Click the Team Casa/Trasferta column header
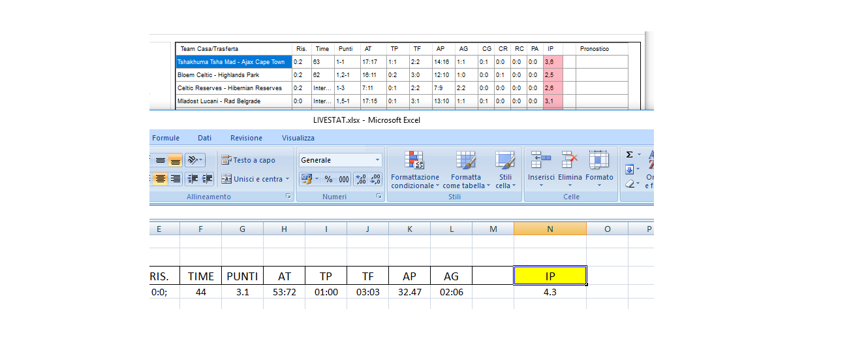Viewport: 868px width, 358px height. [234, 49]
